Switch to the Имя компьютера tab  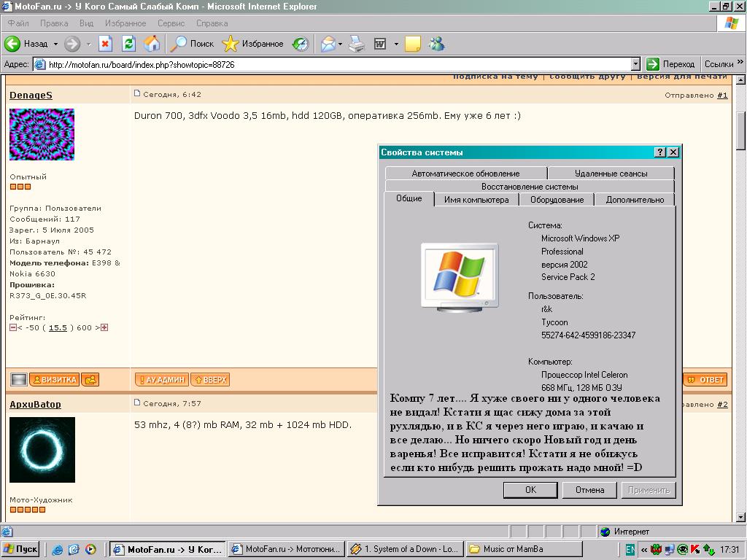pos(476,200)
